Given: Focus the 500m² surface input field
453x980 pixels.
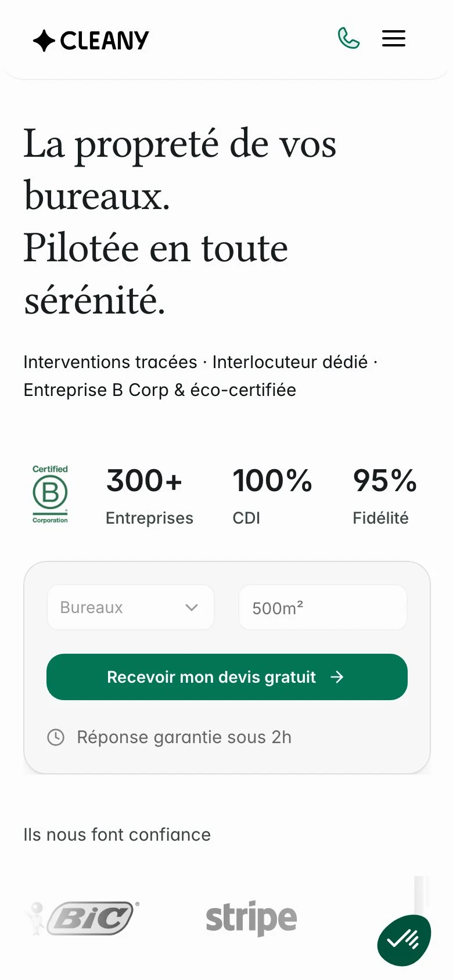Looking at the screenshot, I should [323, 607].
